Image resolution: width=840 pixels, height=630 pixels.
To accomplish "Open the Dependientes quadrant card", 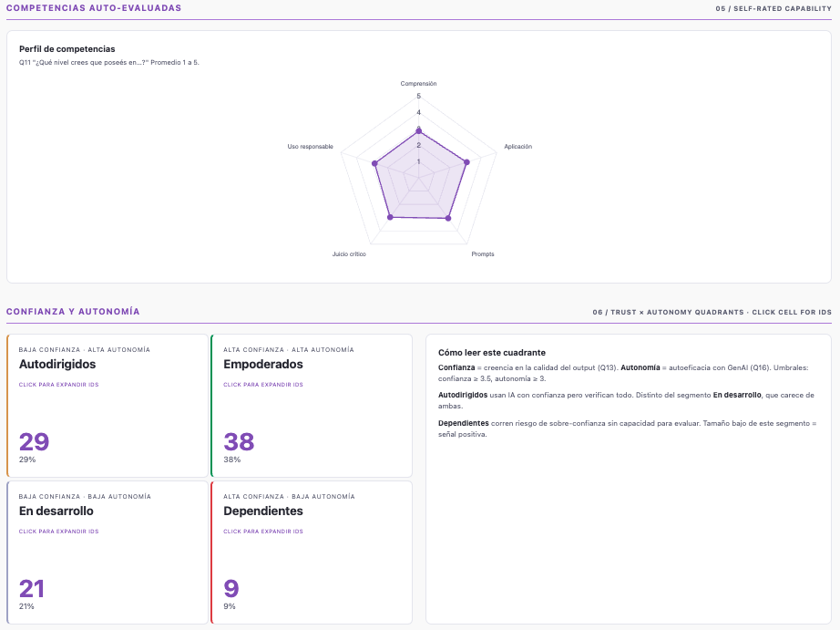I will [x=312, y=553].
